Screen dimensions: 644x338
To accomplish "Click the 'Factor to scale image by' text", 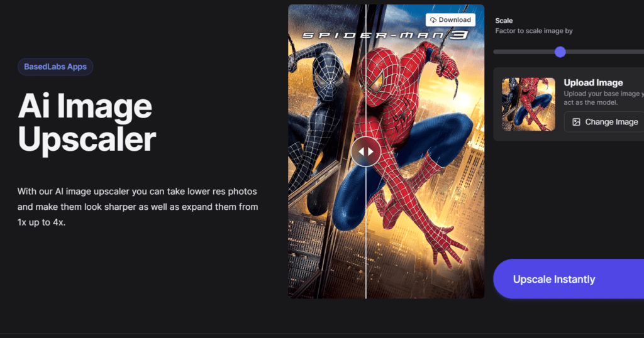I will [534, 31].
